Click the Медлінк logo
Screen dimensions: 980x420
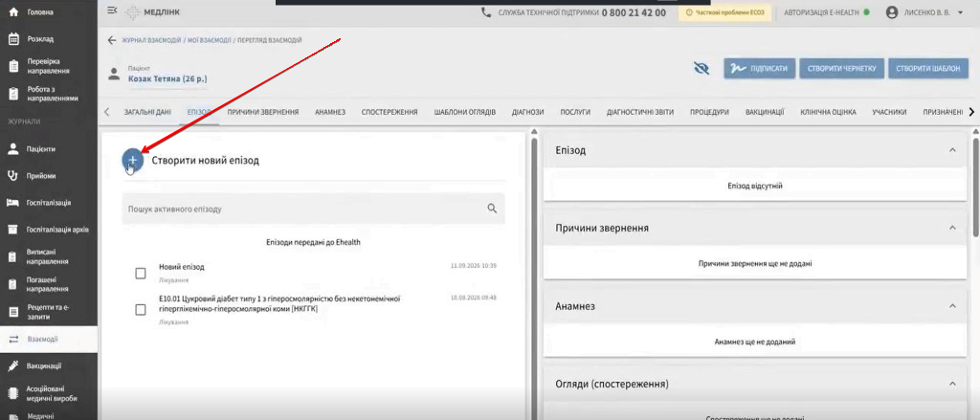150,12
